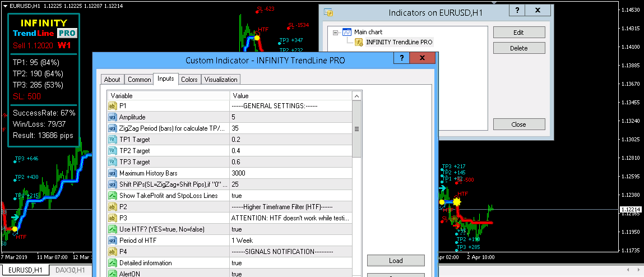
Task: Click the string icon next to P1
Action: point(112,106)
